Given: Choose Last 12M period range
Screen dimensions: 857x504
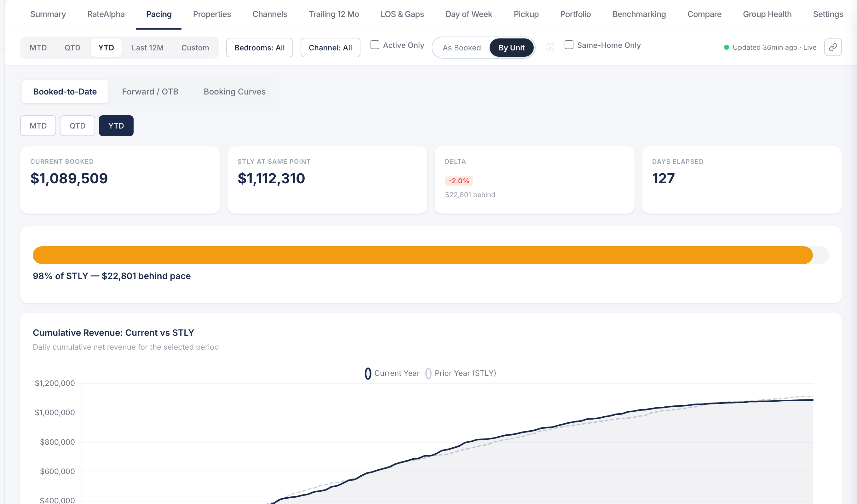Looking at the screenshot, I should pos(147,48).
